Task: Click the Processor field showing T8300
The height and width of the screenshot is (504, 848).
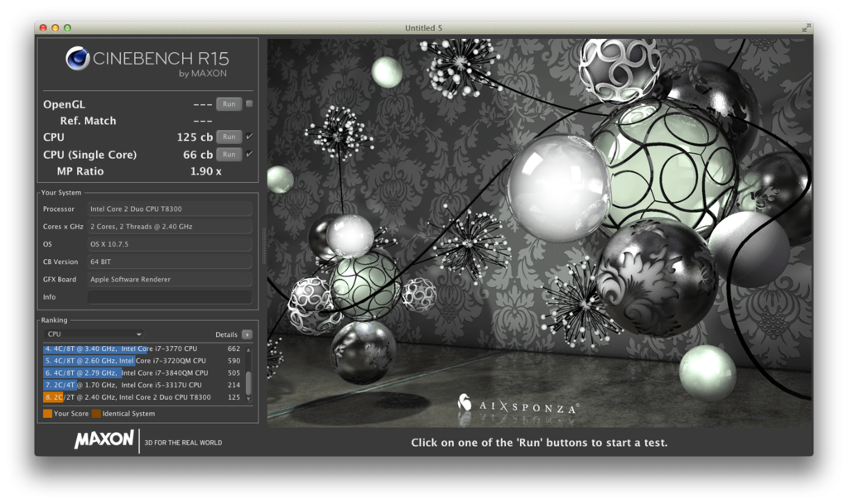Action: (x=170, y=209)
